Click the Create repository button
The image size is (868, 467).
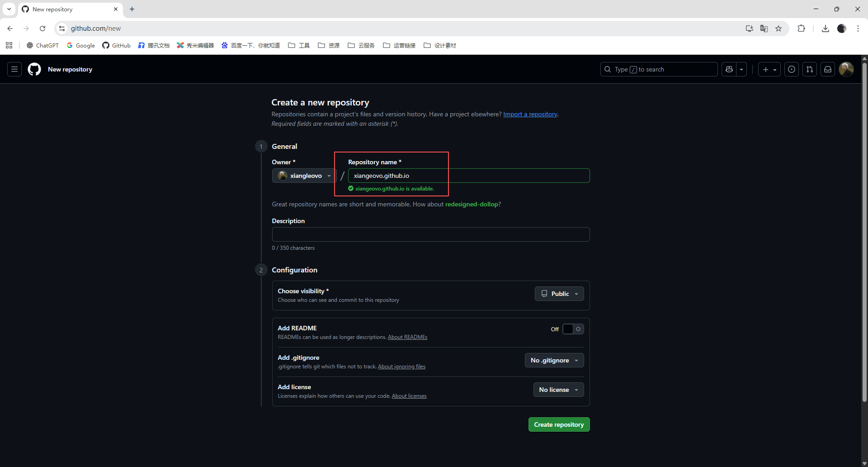559,424
